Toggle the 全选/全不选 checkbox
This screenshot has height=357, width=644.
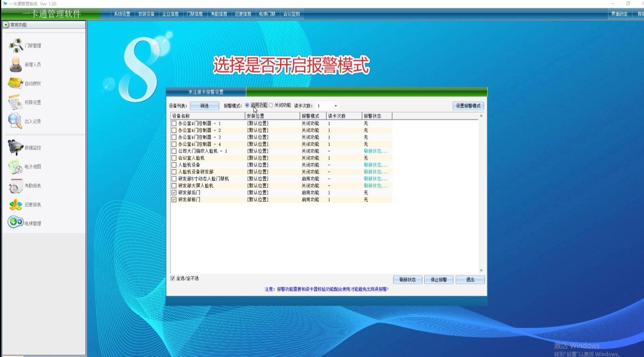point(173,278)
